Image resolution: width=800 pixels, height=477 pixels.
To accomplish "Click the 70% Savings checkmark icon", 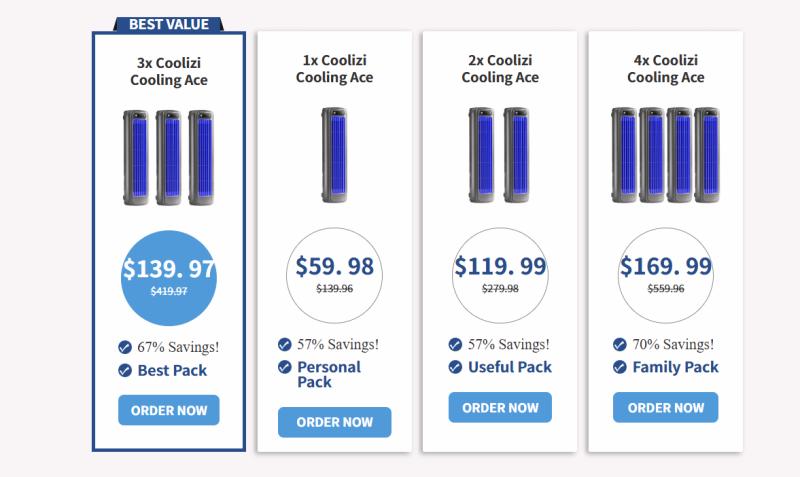I will click(x=620, y=344).
